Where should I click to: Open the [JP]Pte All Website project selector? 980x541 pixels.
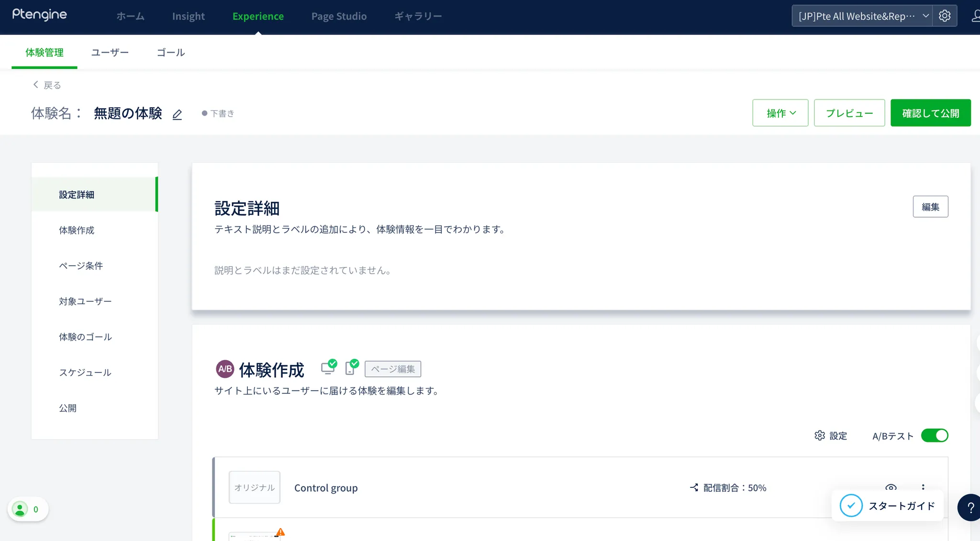pos(861,16)
